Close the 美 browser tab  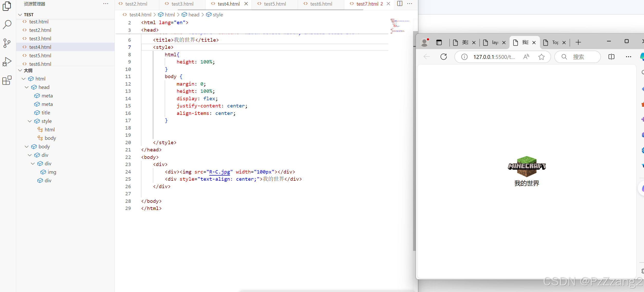(x=474, y=43)
